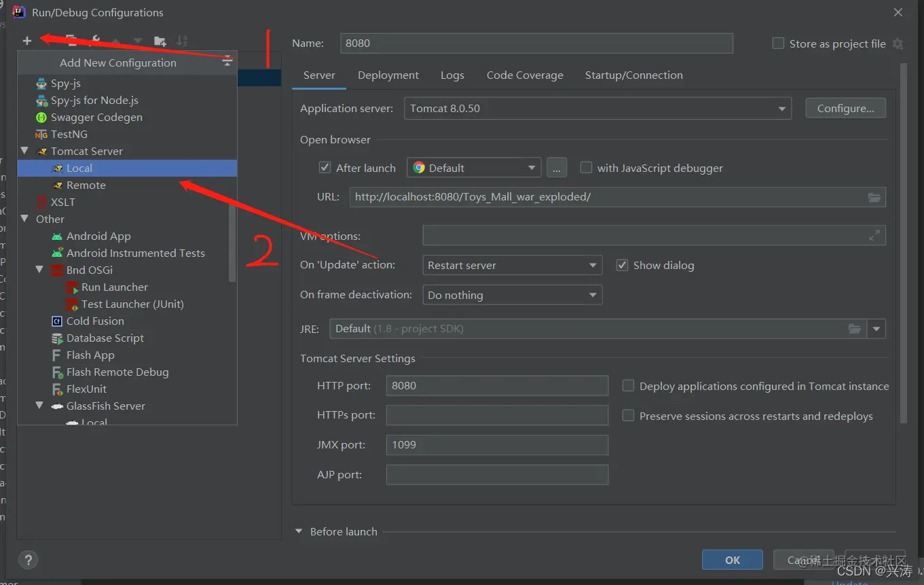Click the Server tab panel vertical scrollbar
The width and height of the screenshot is (924, 585).
pos(903,243)
